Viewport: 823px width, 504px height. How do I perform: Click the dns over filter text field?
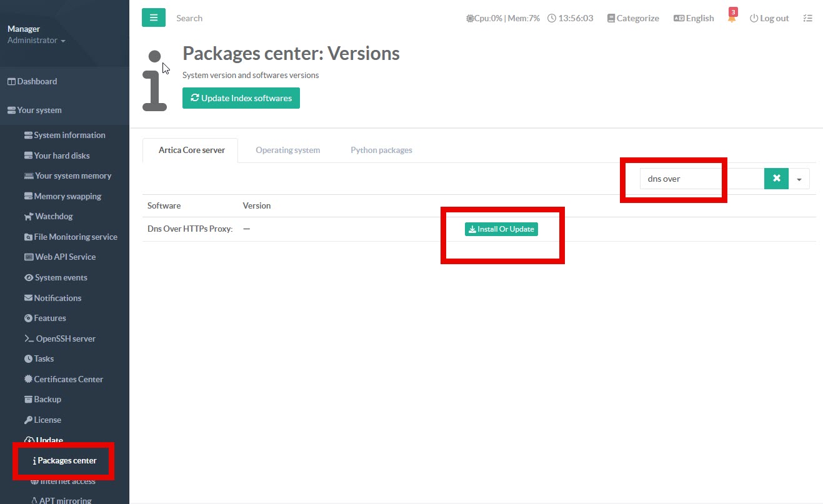(701, 179)
